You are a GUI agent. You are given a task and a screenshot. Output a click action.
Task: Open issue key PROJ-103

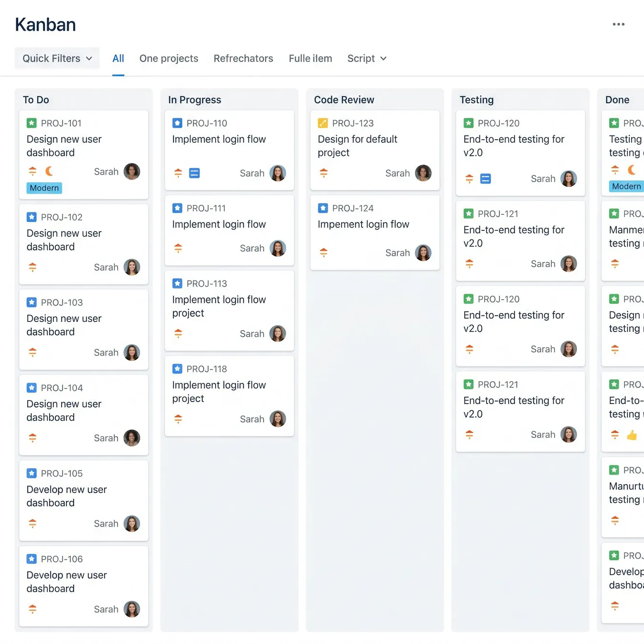pyautogui.click(x=62, y=302)
